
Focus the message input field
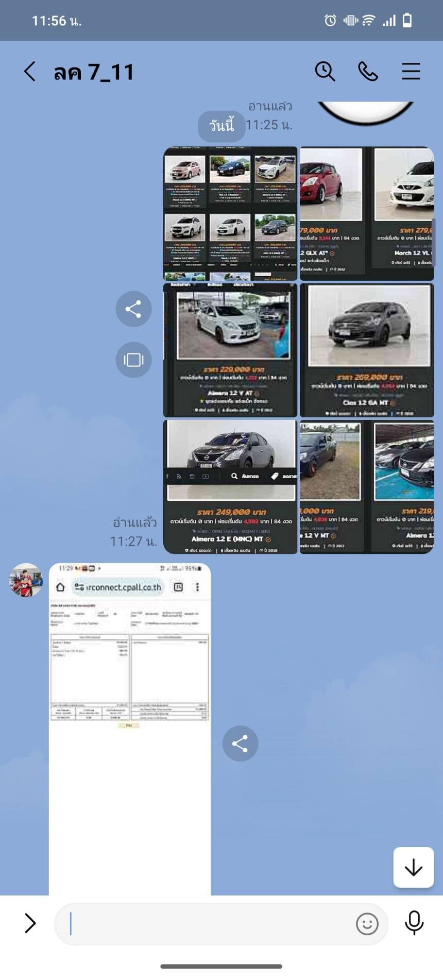point(221,924)
